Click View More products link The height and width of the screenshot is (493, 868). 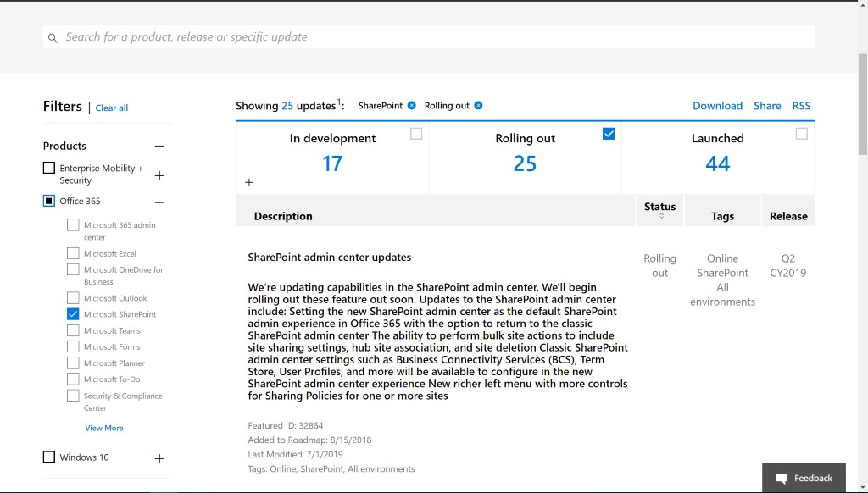(x=104, y=428)
